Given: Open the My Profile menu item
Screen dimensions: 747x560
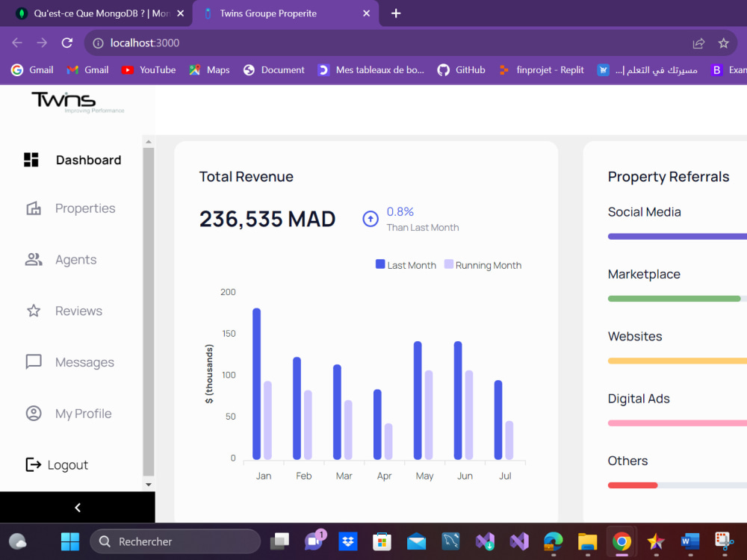Looking at the screenshot, I should coord(84,414).
